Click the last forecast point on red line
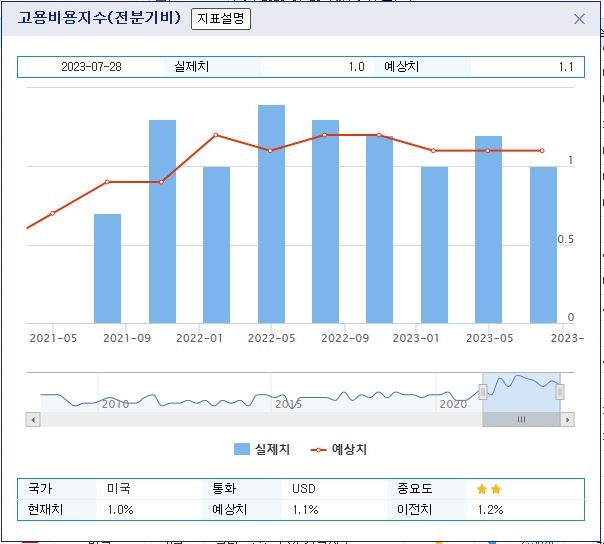This screenshot has height=544, width=604. 542,151
